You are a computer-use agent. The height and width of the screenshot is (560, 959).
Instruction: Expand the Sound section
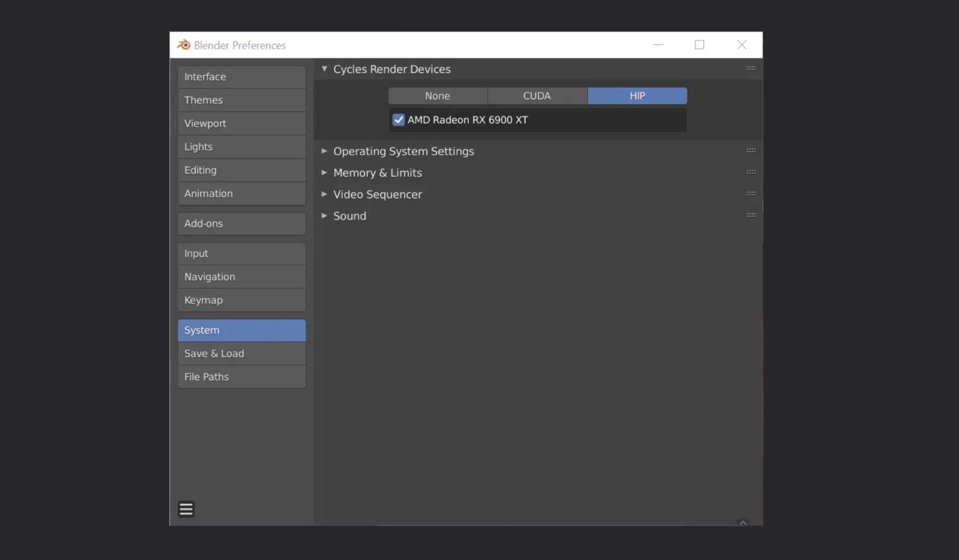(x=350, y=215)
